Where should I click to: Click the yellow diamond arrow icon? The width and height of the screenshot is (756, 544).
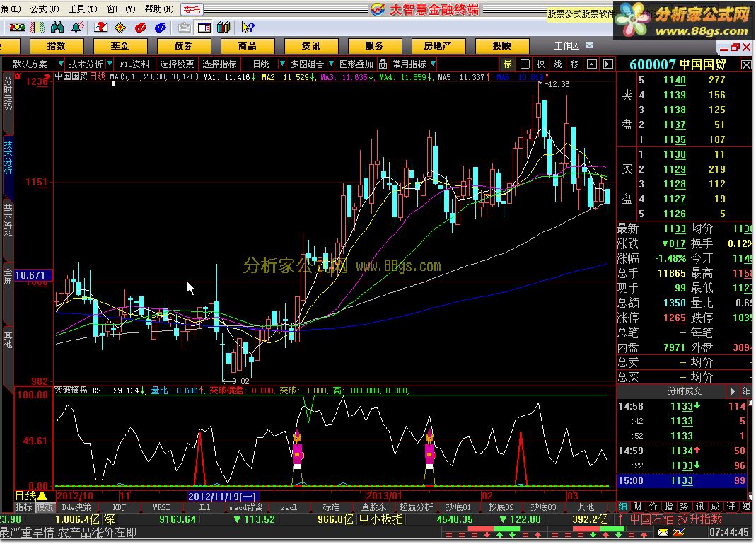[120, 28]
